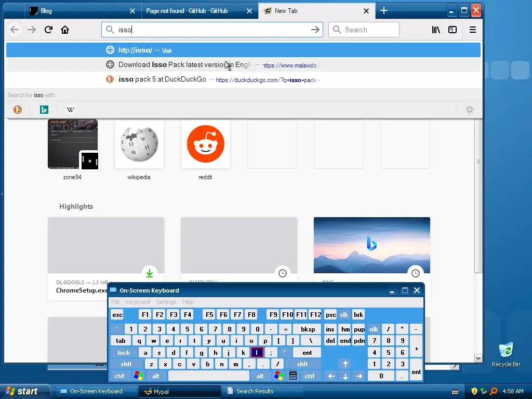532x399 pixels.
Task: Open the Library icon in the toolbar
Action: (x=436, y=30)
